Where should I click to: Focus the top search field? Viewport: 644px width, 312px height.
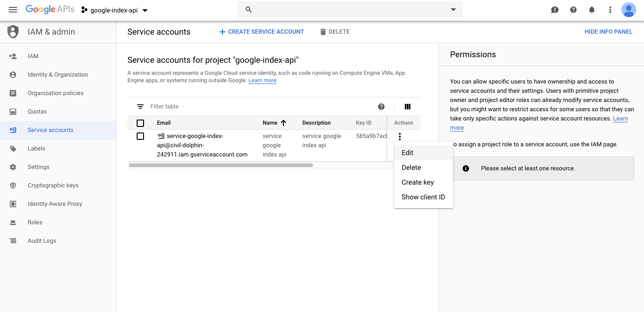(x=349, y=10)
